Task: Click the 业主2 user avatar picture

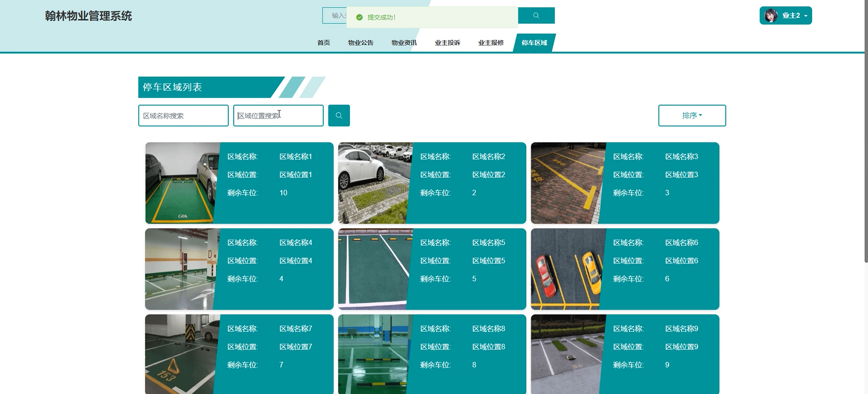Action: (770, 15)
